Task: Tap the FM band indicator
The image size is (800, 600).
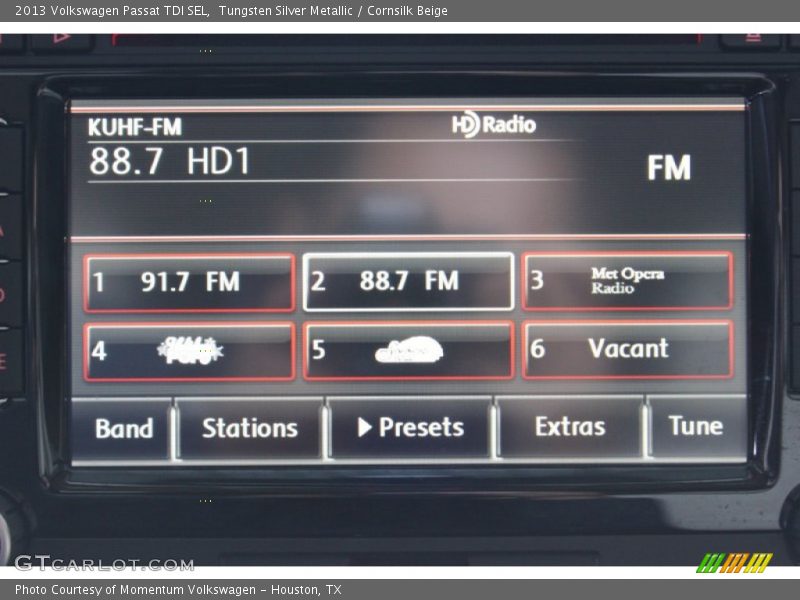Action: coord(671,168)
